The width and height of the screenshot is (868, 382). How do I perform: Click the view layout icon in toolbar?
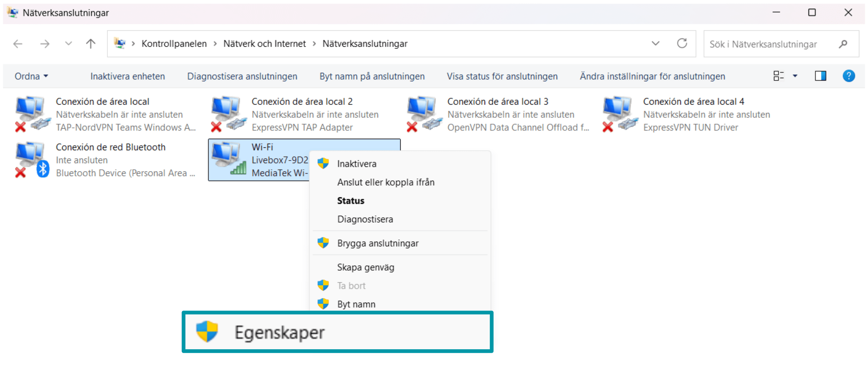pos(778,76)
